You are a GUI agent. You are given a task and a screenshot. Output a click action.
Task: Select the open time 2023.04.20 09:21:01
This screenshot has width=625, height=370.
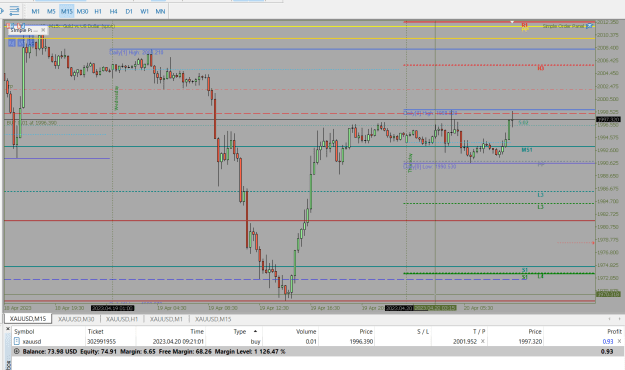pos(178,342)
